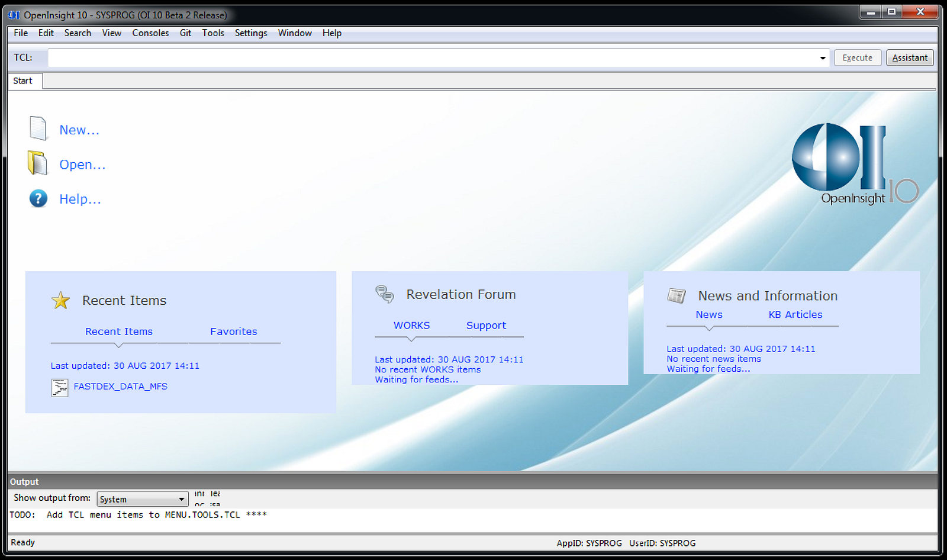Open the Settings menu

tap(251, 33)
